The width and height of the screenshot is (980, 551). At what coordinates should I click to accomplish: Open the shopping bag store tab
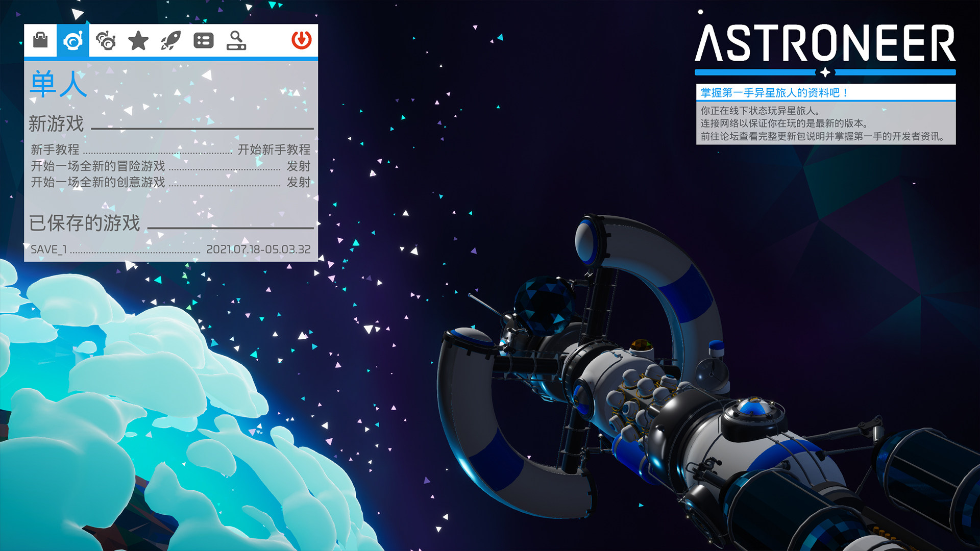(40, 40)
